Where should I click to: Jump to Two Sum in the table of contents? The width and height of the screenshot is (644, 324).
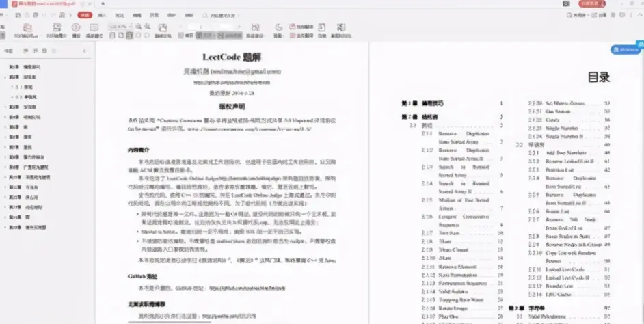(x=449, y=233)
